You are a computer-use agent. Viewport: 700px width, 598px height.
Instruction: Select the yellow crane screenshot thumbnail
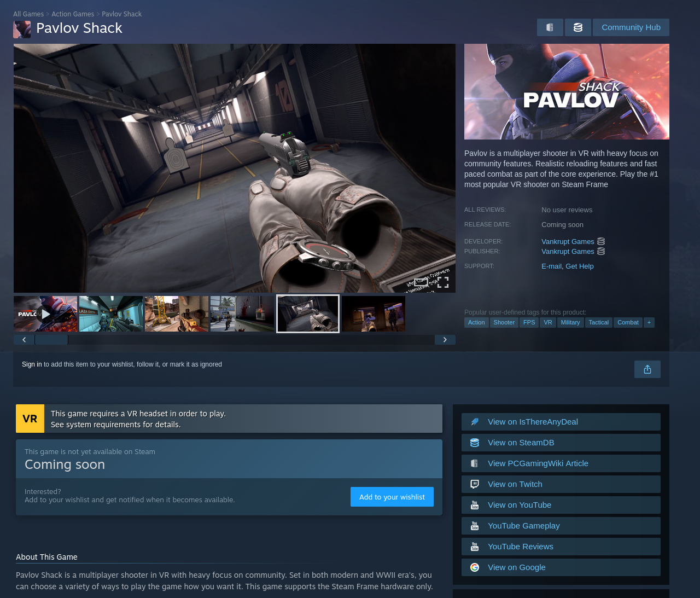click(177, 314)
